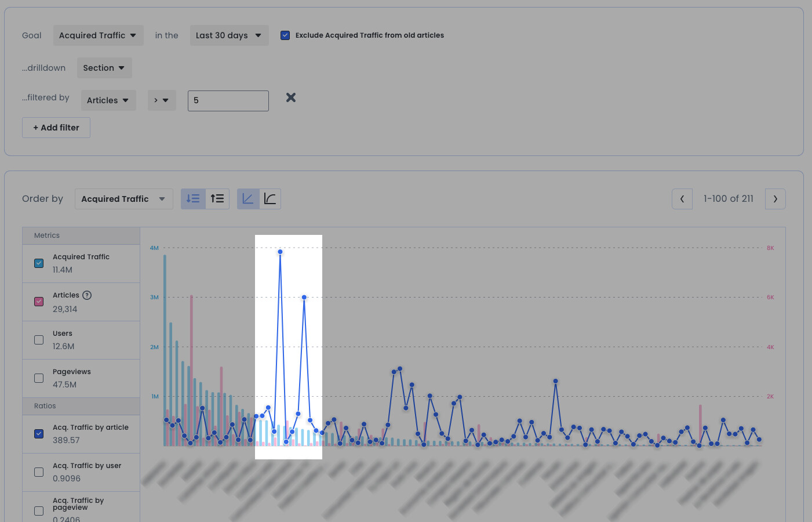This screenshot has height=522, width=812.
Task: Switch to linear scale chart icon
Action: coord(248,199)
